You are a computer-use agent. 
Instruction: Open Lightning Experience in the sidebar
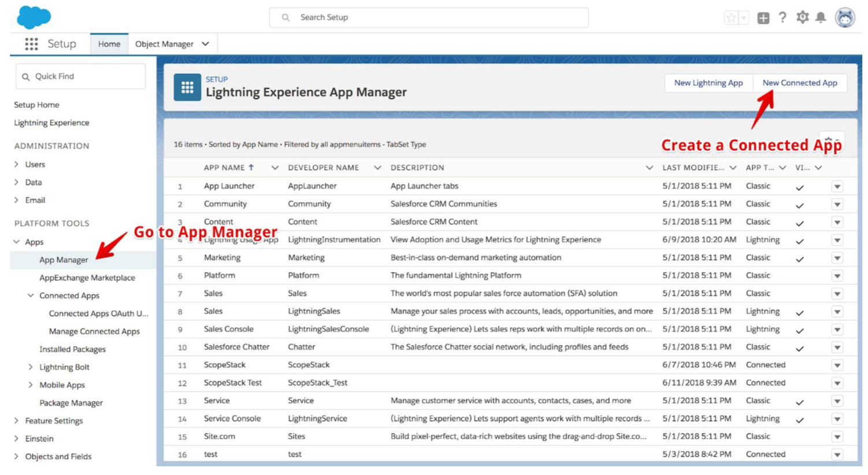(x=51, y=123)
